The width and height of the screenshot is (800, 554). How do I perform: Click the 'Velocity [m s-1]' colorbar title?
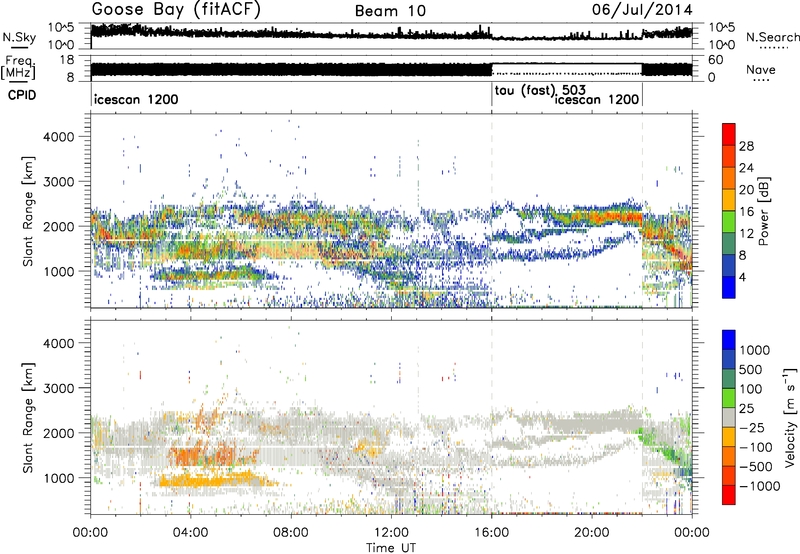point(790,418)
